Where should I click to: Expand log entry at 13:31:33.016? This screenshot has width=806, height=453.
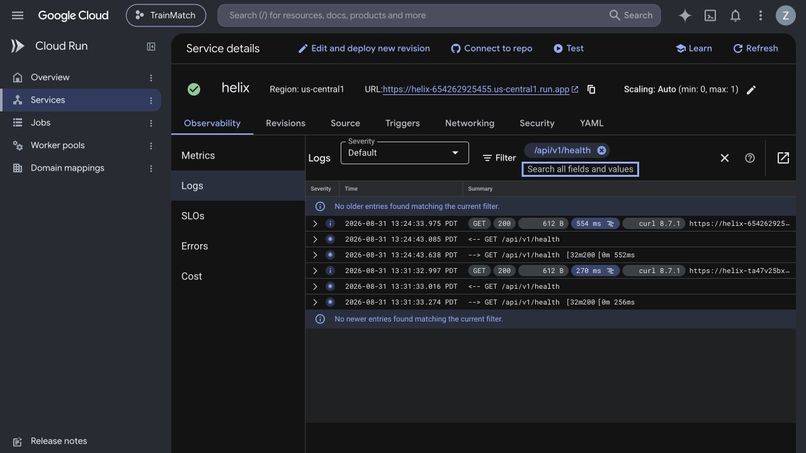pos(315,286)
